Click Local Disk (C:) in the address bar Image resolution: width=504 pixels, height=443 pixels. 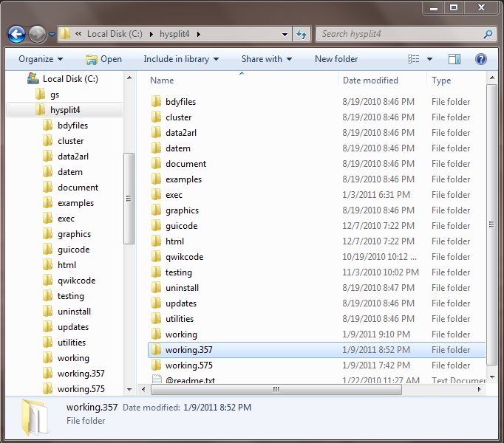[115, 34]
